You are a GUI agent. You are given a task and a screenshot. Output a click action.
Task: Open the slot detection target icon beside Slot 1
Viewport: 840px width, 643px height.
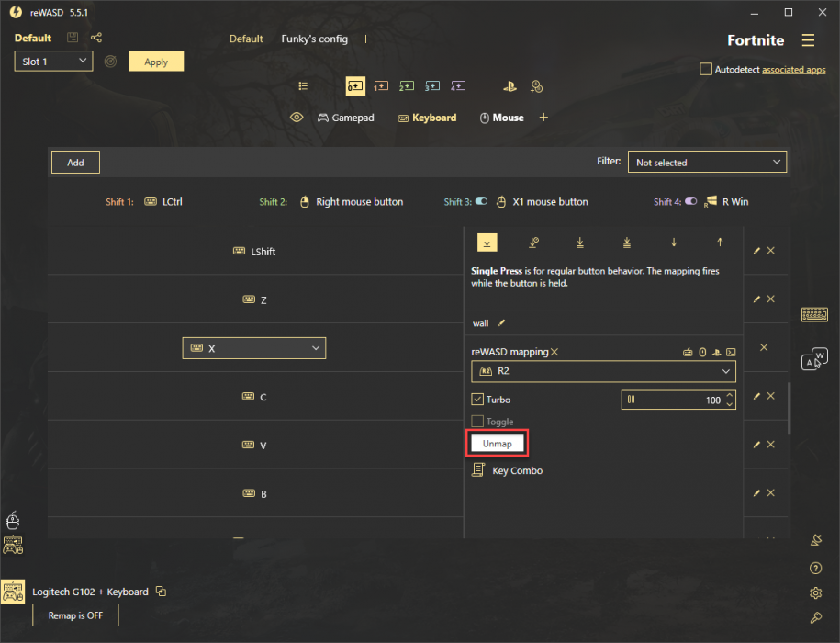(110, 62)
